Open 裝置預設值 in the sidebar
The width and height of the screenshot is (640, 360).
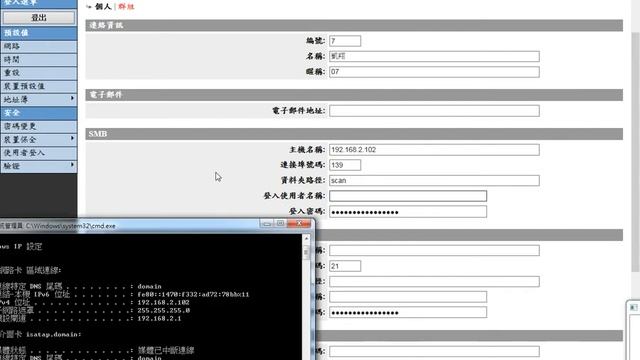[x=38, y=86]
